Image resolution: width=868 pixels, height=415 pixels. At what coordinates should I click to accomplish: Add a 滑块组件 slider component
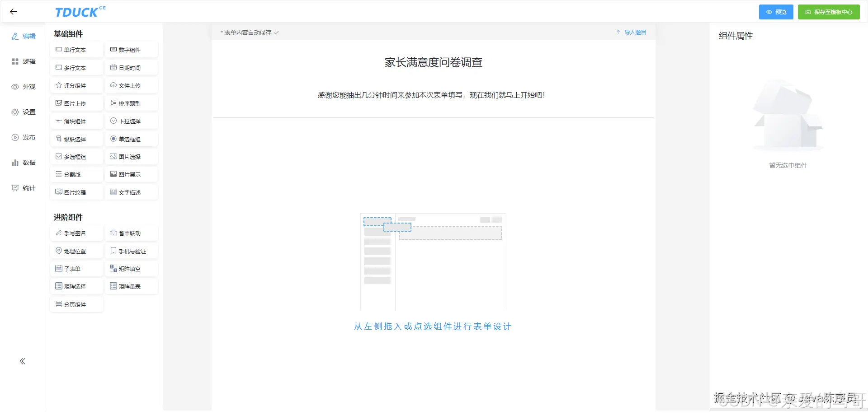point(77,121)
